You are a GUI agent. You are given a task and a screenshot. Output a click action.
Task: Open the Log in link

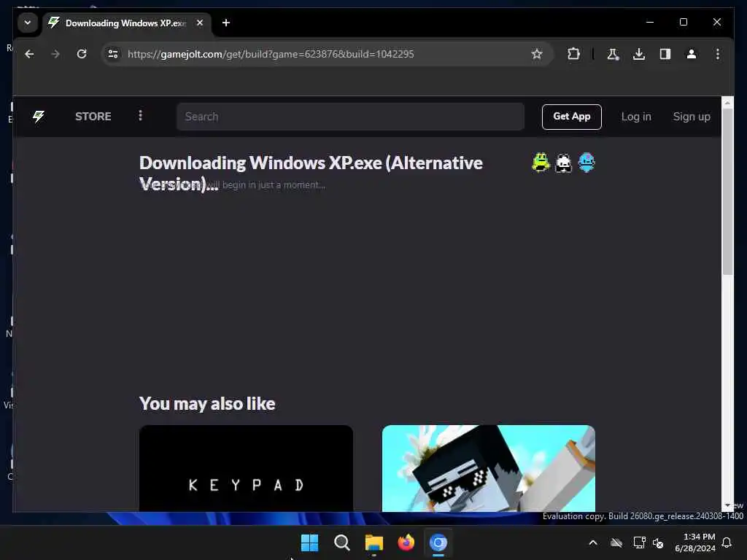coord(636,117)
